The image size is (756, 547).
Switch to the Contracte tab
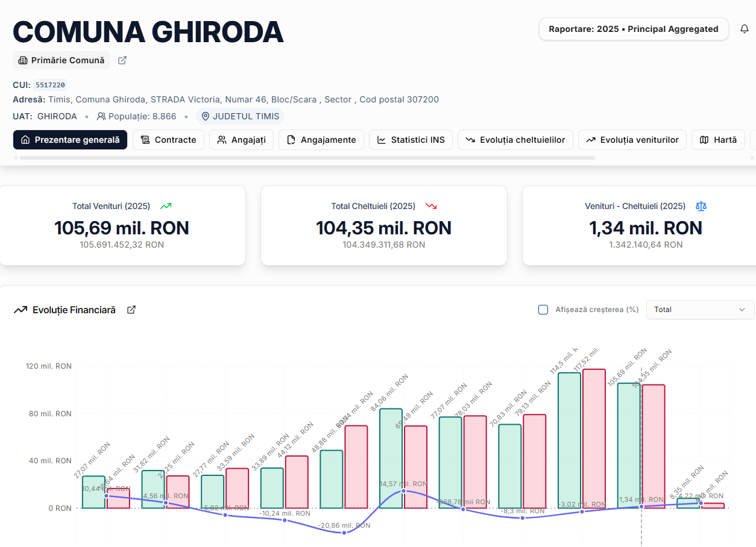click(168, 140)
